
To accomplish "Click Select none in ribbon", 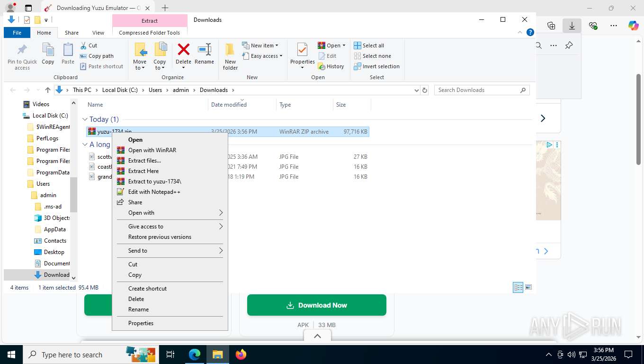I will [x=372, y=56].
